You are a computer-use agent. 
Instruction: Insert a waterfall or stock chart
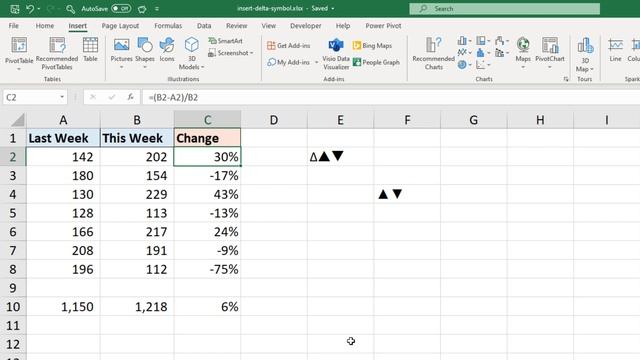(502, 41)
